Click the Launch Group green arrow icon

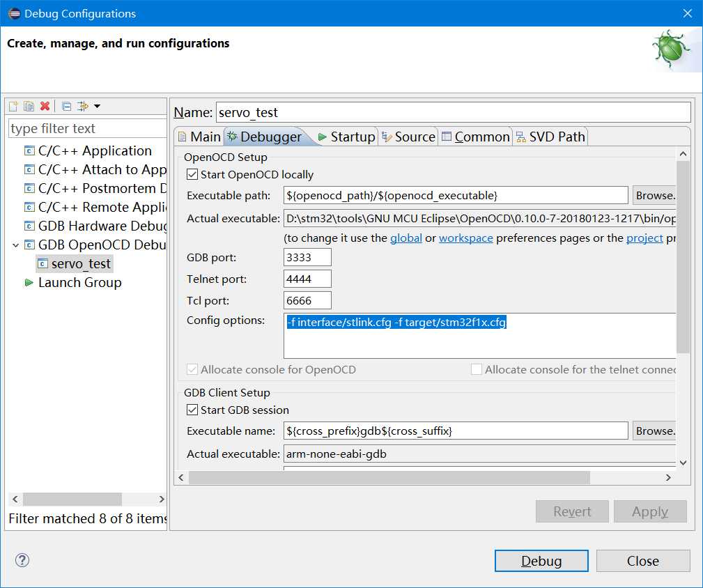click(x=29, y=283)
